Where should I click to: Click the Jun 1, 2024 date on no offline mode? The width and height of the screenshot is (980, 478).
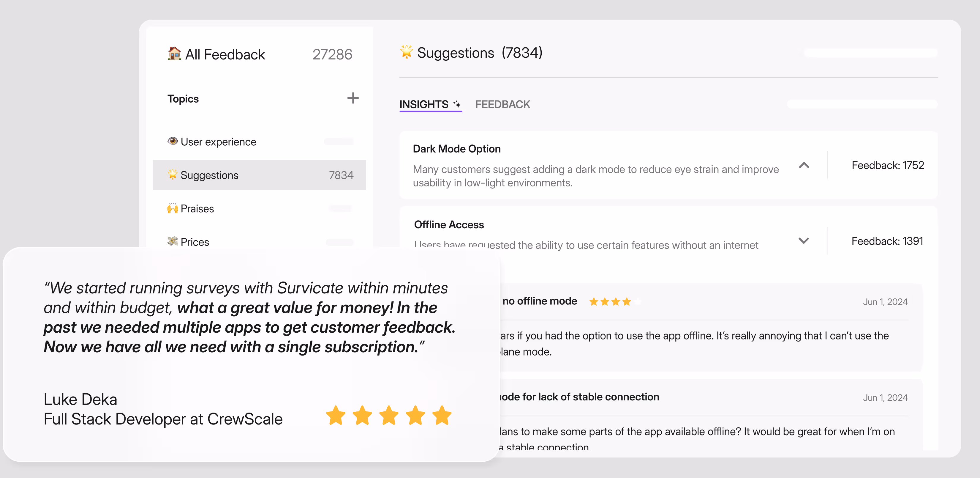point(885,302)
